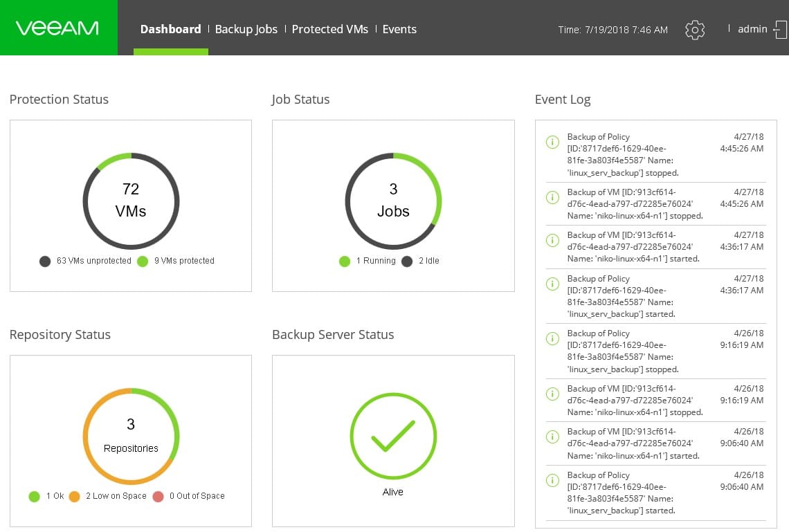Click the Repository Status heading
The image size is (789, 532).
pyautogui.click(x=60, y=334)
